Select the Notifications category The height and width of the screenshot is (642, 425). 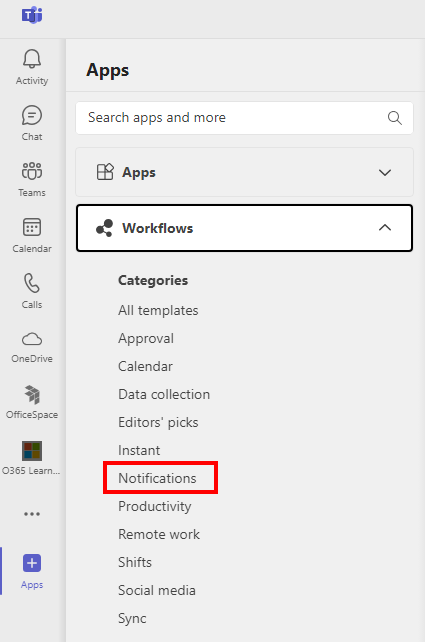coord(157,478)
